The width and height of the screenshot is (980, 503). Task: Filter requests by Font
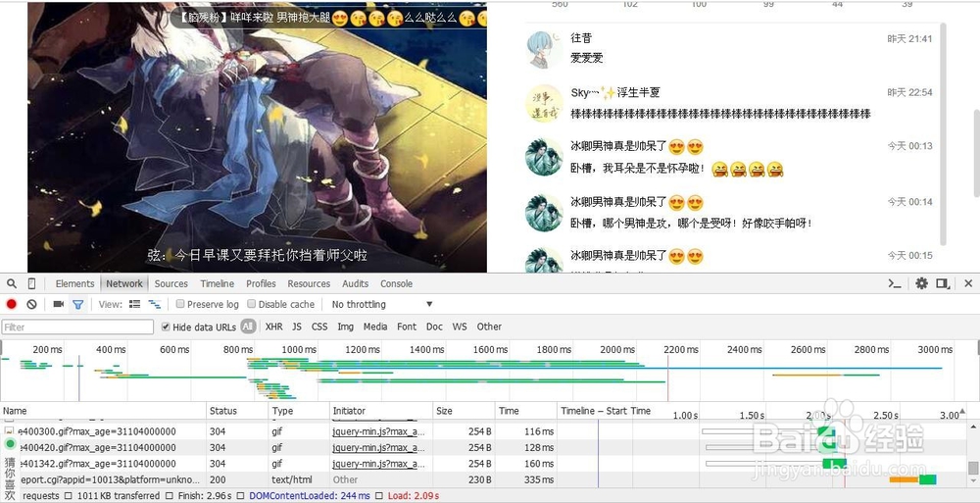point(407,327)
